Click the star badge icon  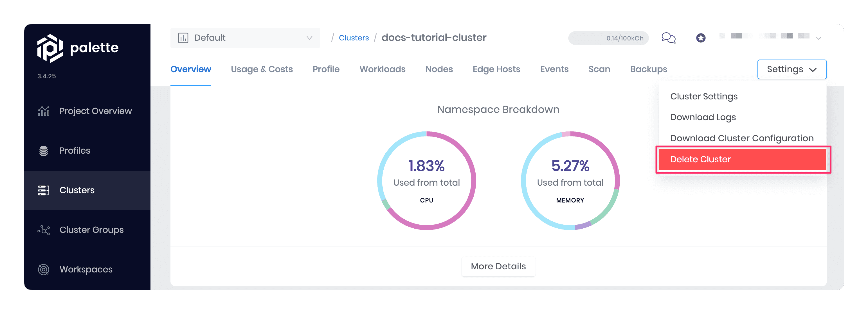coord(701,38)
